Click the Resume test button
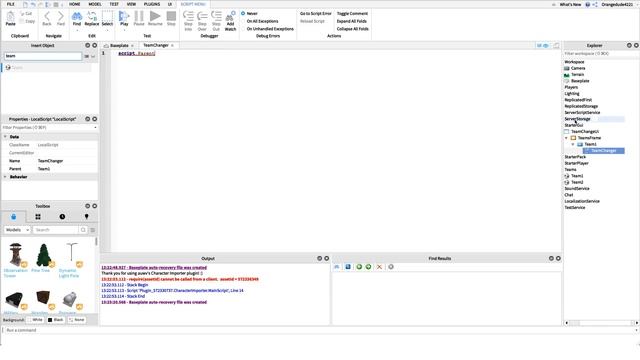This screenshot has height=360, width=640. click(x=155, y=18)
